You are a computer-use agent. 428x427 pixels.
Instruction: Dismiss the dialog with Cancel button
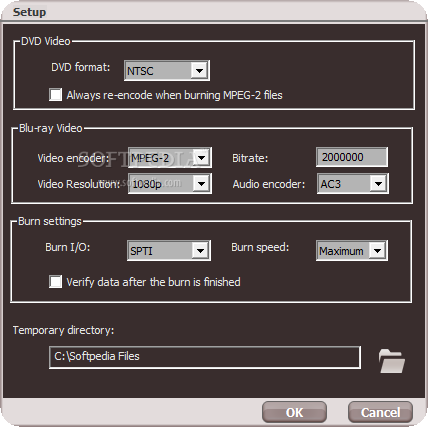pyautogui.click(x=380, y=412)
